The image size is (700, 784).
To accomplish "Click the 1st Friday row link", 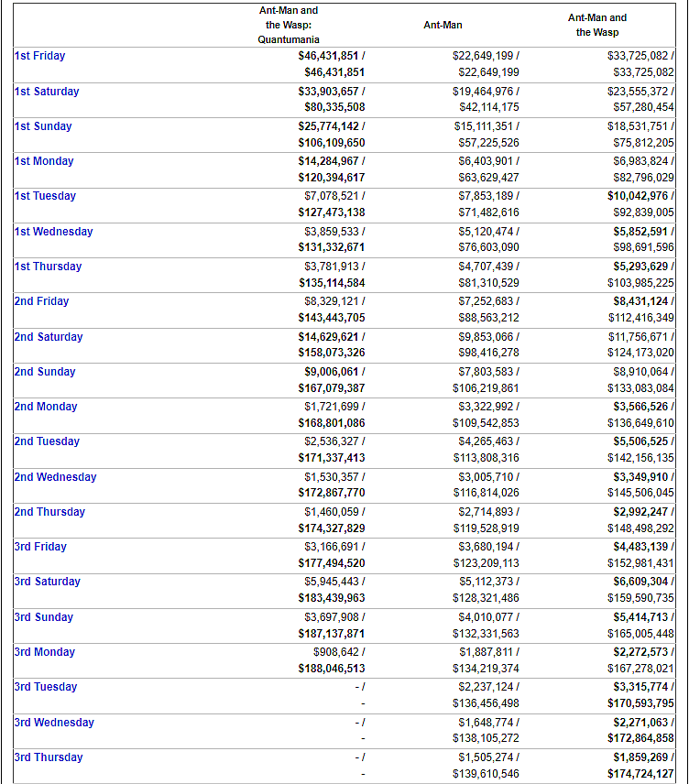I will 39,56.
